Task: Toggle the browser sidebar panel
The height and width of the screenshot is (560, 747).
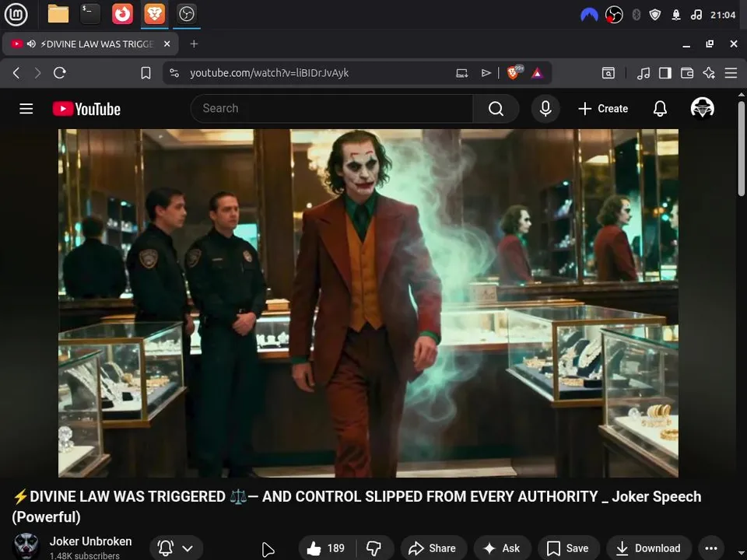Action: pos(665,73)
